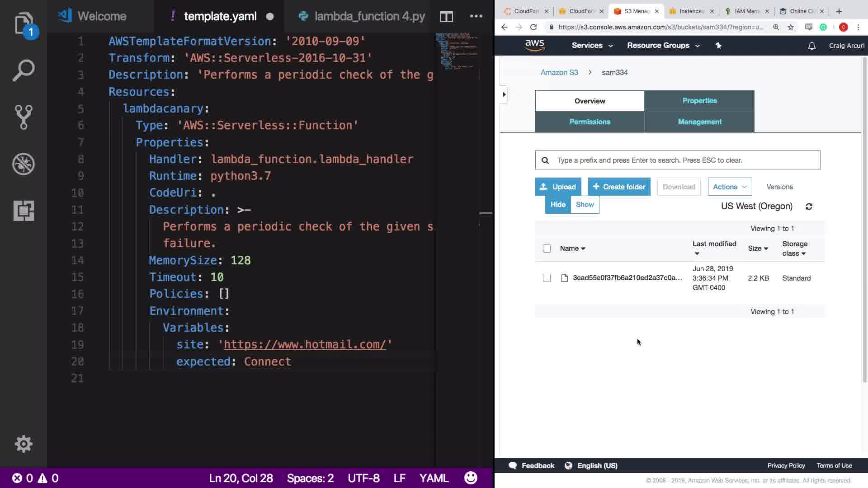Viewport: 868px width, 488px height.
Task: Toggle Show versions button
Action: click(585, 205)
